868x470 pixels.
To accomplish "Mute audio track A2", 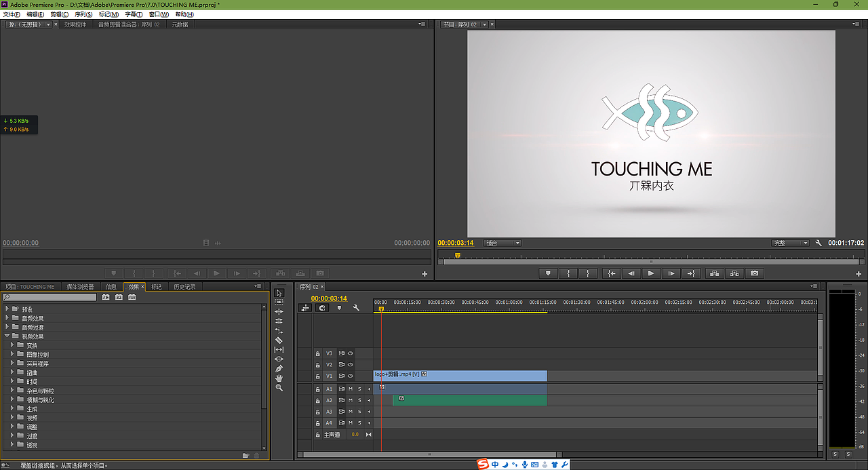I will [x=351, y=400].
